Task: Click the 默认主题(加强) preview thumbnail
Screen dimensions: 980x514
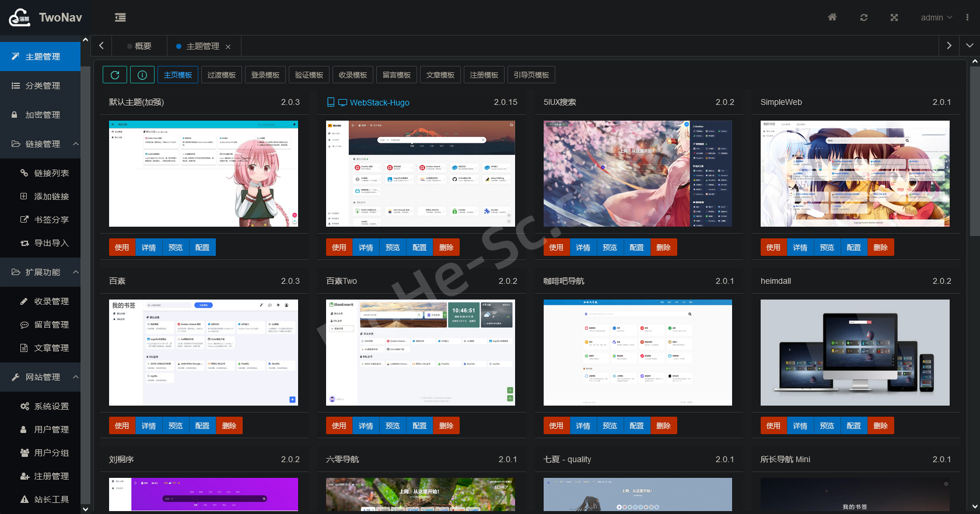Action: tap(204, 174)
